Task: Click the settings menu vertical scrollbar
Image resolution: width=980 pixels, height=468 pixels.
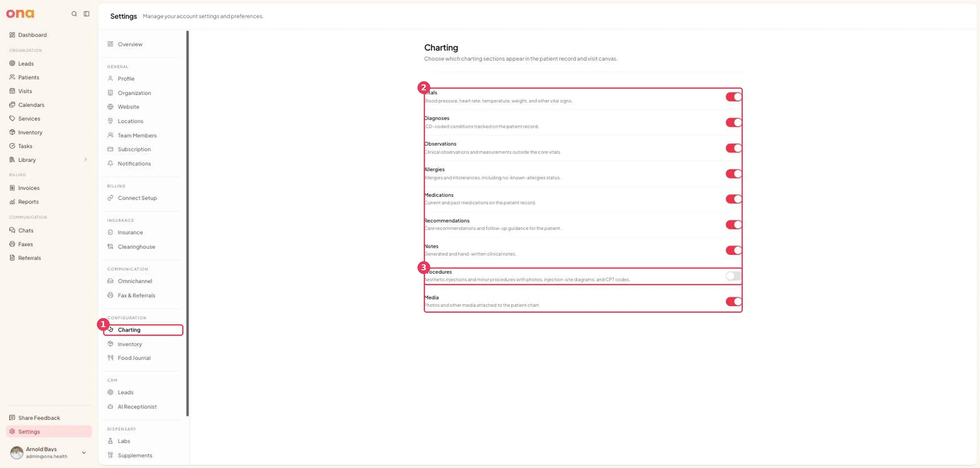Action: tap(187, 223)
